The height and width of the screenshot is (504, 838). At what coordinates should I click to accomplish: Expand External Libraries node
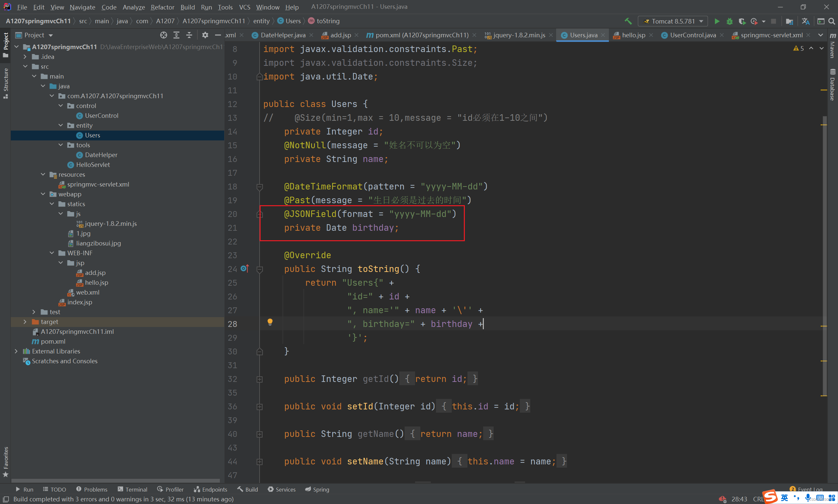click(x=16, y=351)
